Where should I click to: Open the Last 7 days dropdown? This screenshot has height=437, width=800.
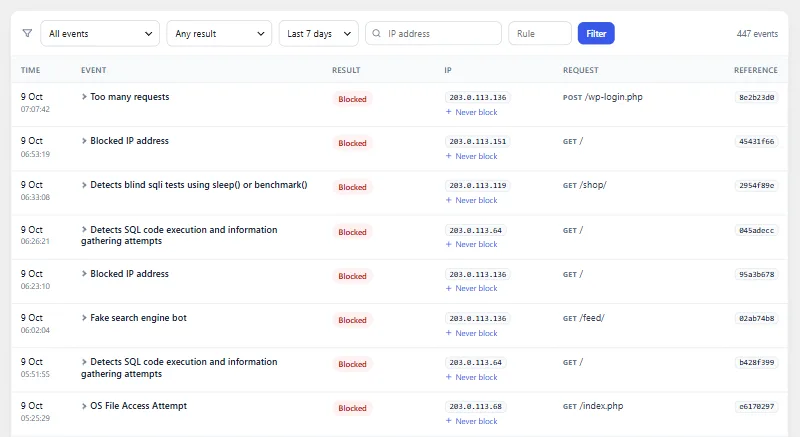(x=318, y=34)
